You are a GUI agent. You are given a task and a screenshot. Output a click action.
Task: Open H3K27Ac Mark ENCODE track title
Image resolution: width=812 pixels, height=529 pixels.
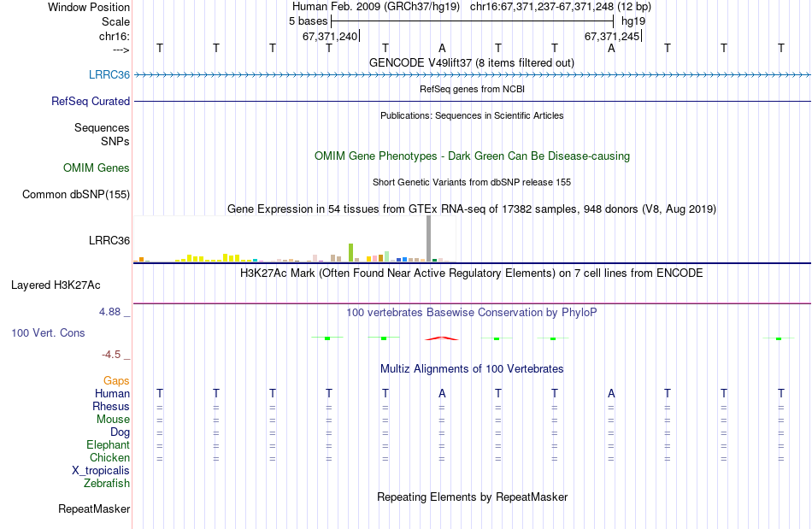coord(472,273)
